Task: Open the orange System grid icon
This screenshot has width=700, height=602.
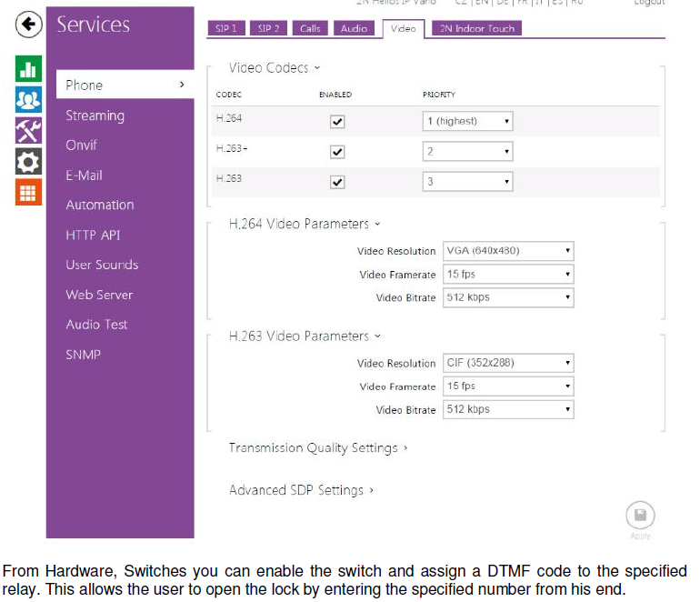Action: pos(28,193)
